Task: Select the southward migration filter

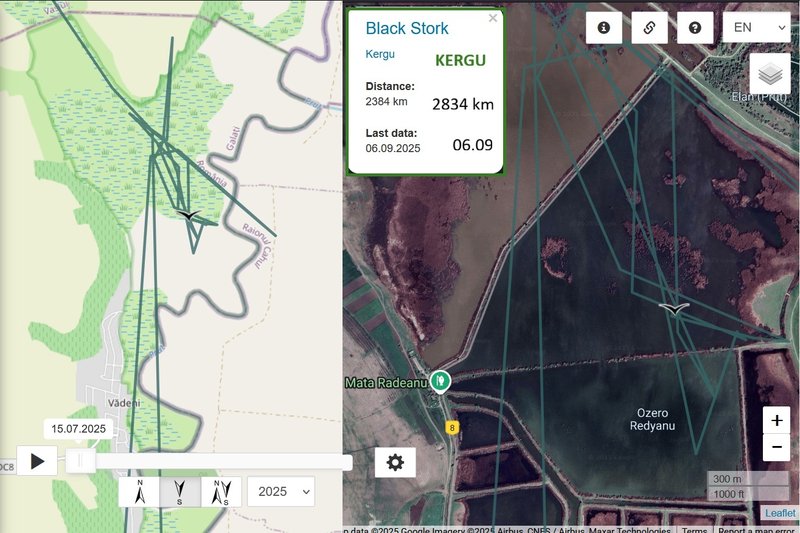Action: (180, 492)
